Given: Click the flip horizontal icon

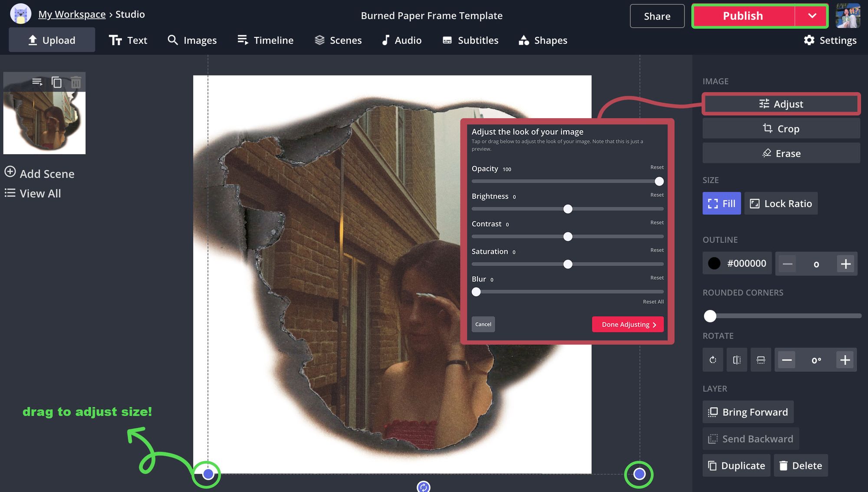Looking at the screenshot, I should click(736, 360).
